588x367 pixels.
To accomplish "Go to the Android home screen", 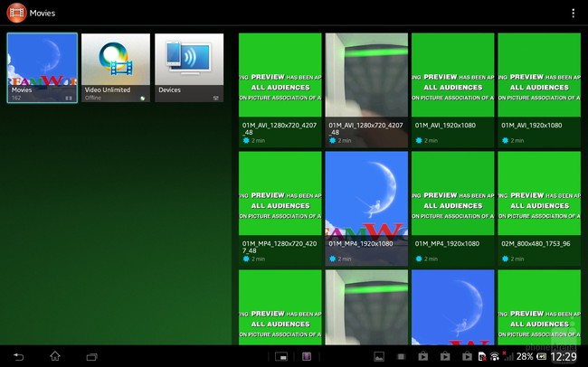I will coord(54,356).
